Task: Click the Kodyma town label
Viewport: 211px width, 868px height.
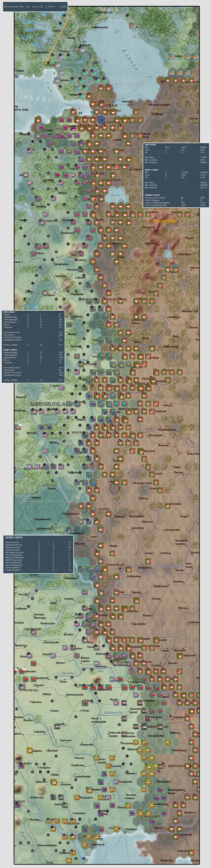Action: point(45,767)
